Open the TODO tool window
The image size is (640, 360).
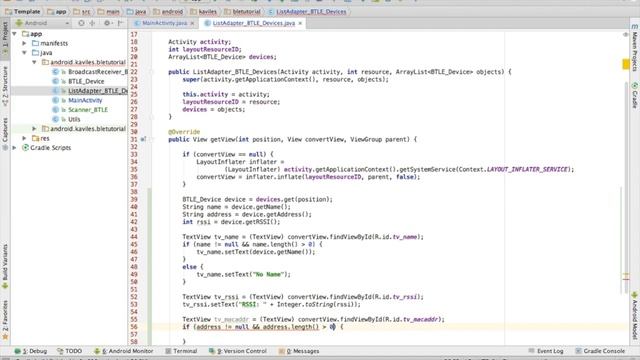point(69,351)
